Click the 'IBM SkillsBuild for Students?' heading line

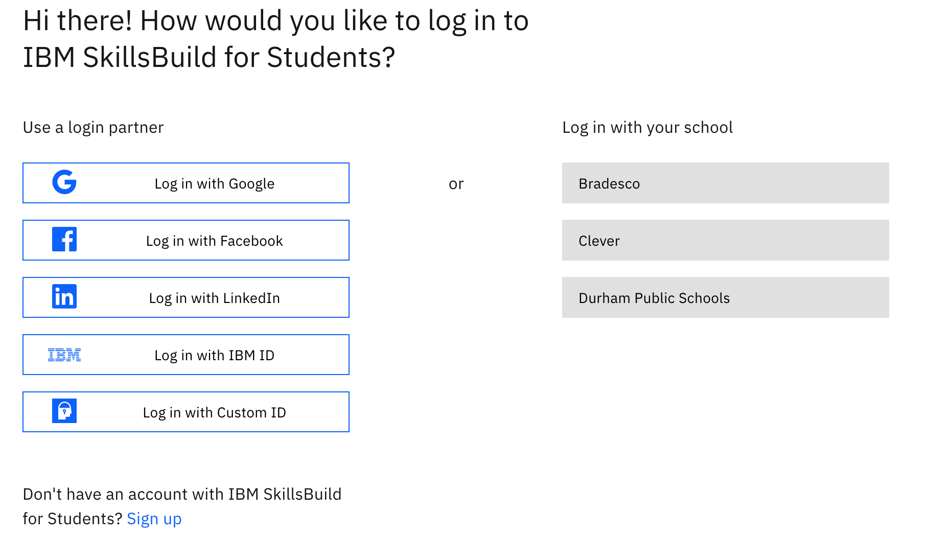click(x=209, y=57)
